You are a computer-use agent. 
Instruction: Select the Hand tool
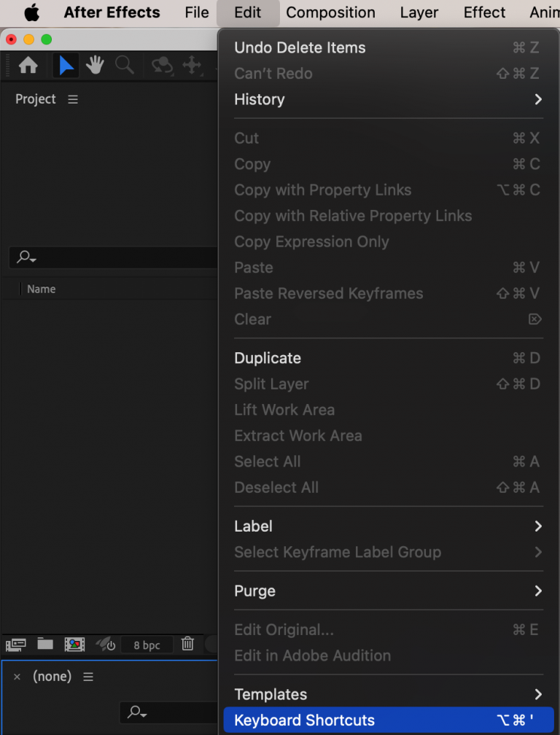pyautogui.click(x=95, y=65)
